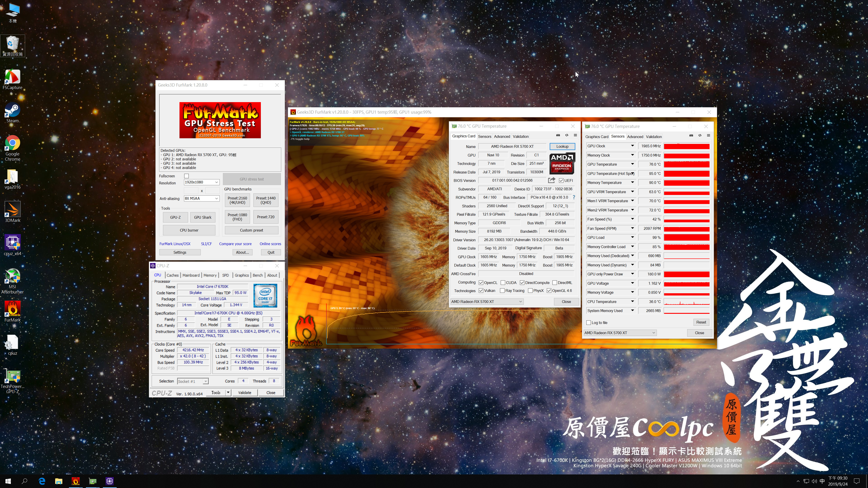Image resolution: width=868 pixels, height=488 pixels.
Task: Click the Reset button in GPU-Z Sensors
Action: [x=701, y=322]
